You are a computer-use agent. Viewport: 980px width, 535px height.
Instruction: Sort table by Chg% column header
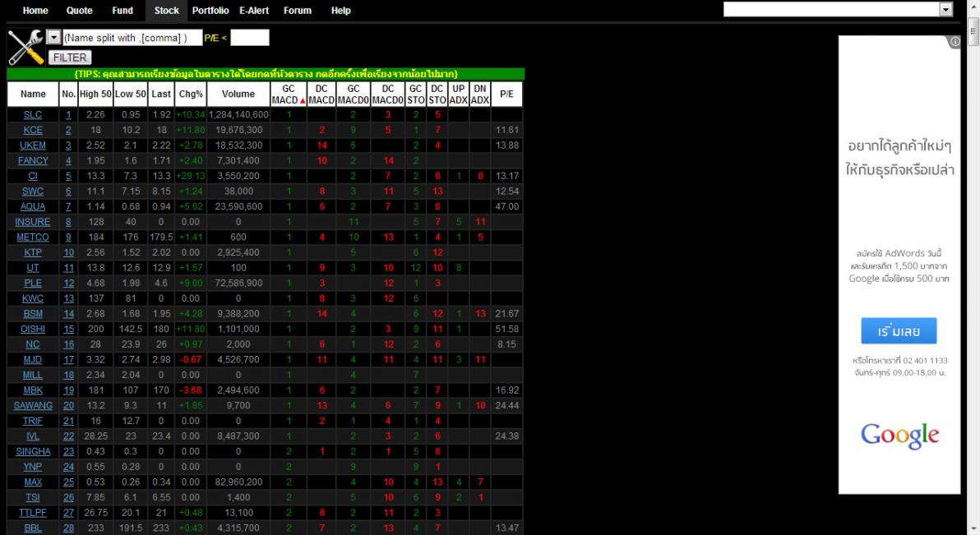point(190,95)
